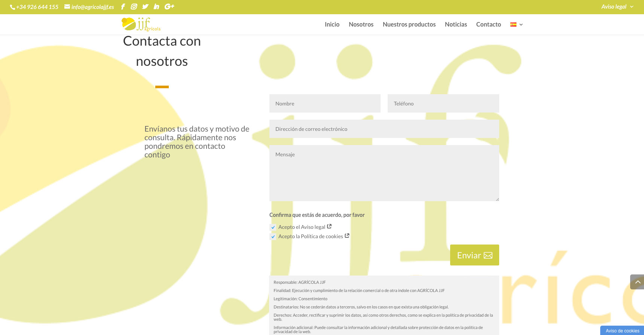Screen dimensions: 644x335
Task: Expand the Aviso legal top-bar dropdown
Action: [x=617, y=7]
